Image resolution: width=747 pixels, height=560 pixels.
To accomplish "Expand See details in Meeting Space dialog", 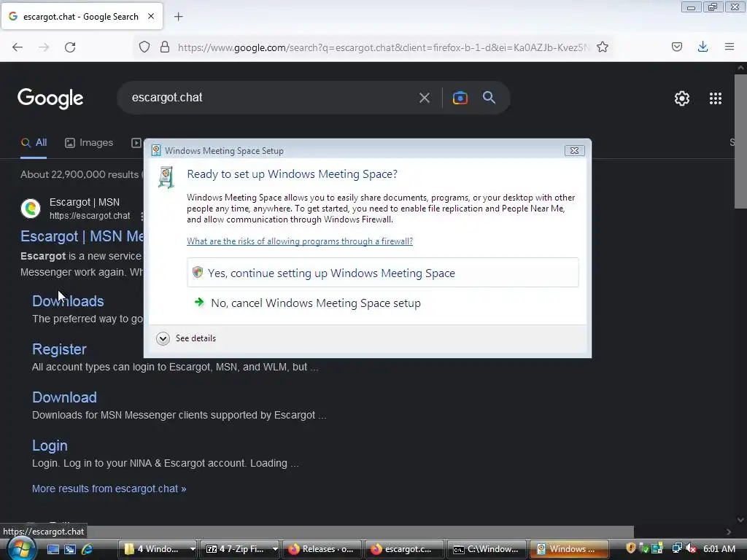I will [186, 338].
